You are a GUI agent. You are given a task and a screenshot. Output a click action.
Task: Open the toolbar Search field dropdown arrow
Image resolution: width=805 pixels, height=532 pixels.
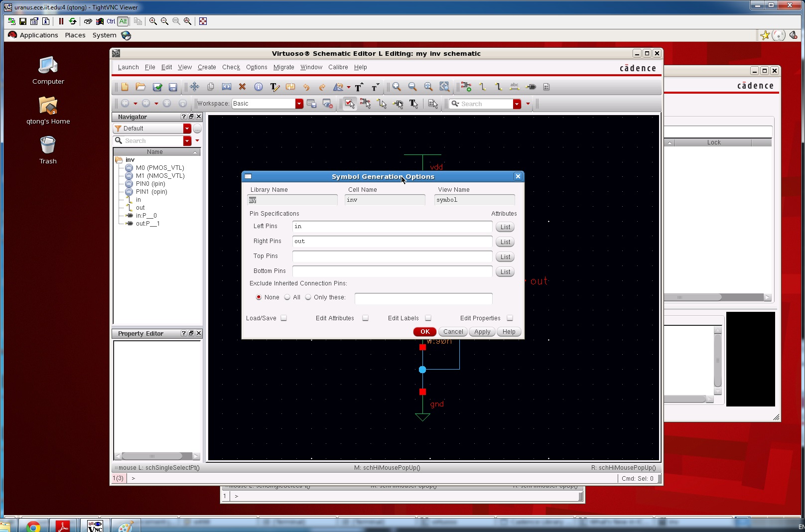pyautogui.click(x=517, y=104)
